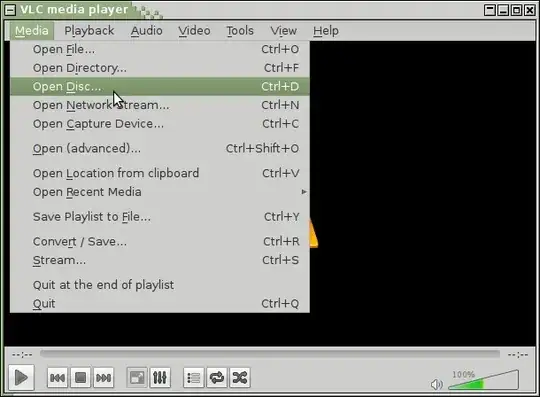Select Open Network Stream... item
Screen dimensions: 540x397
point(160,105)
